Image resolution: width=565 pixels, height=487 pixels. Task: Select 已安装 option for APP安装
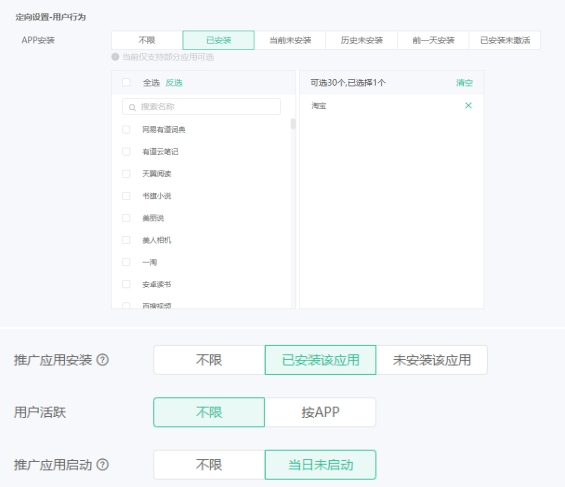218,40
